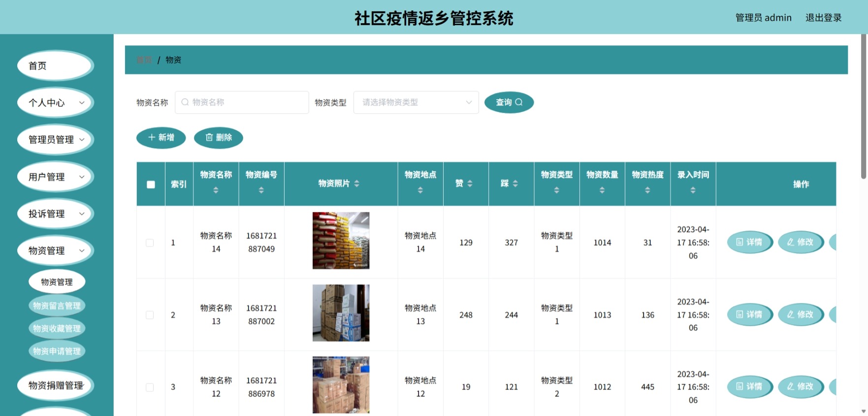The width and height of the screenshot is (868, 416).
Task: Sort by 物资数量 column arrows
Action: [602, 190]
